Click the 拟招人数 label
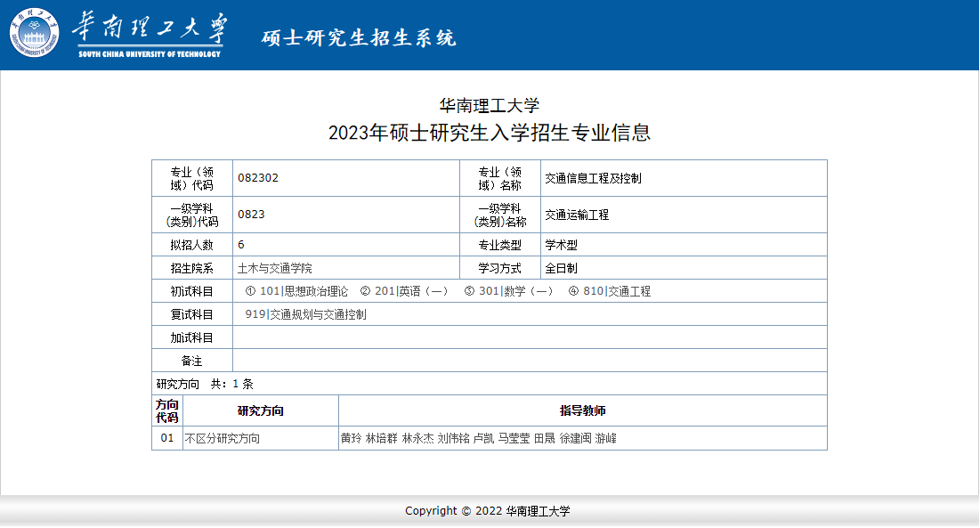The image size is (980, 528). (x=192, y=245)
